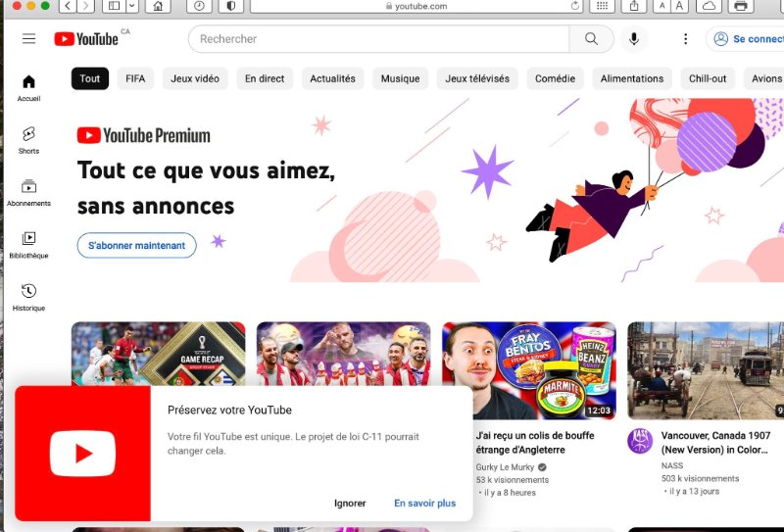Dismiss the popup with Ignorer
The image size is (784, 532).
pos(350,503)
